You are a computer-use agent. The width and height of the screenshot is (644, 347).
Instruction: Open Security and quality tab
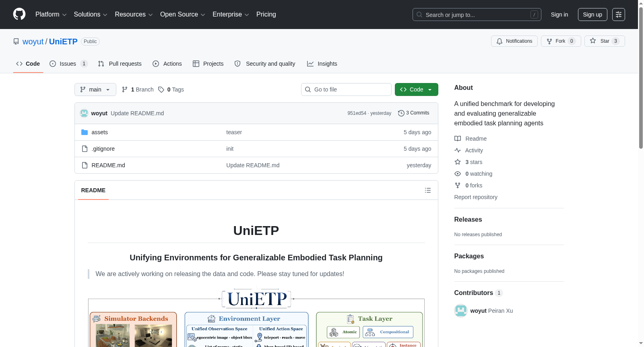tap(265, 64)
